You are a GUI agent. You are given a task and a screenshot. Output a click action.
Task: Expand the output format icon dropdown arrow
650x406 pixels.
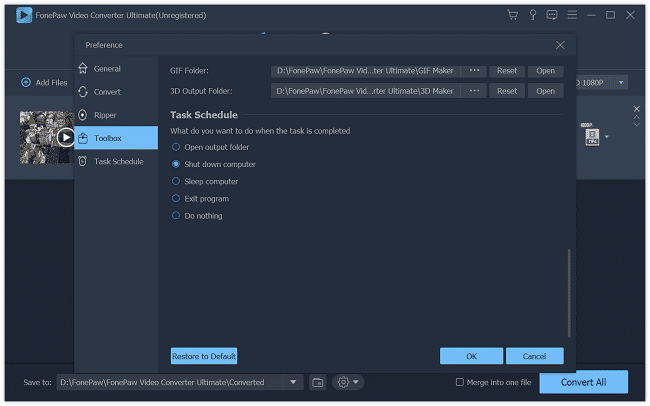[606, 136]
